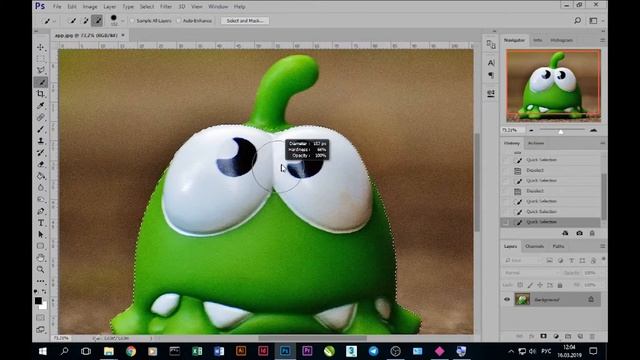Click the foreground color swatch
Viewport: 640px width, 360px height.
pos(38,301)
